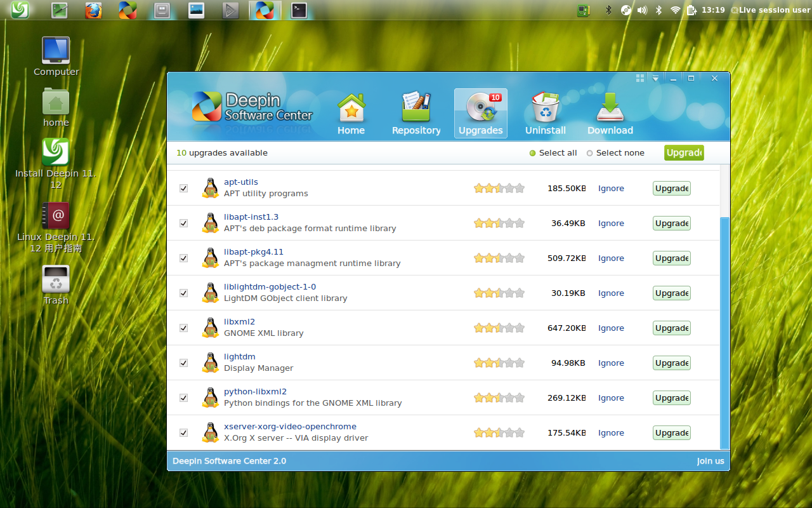
Task: Choose the Select none radio button
Action: (x=589, y=152)
